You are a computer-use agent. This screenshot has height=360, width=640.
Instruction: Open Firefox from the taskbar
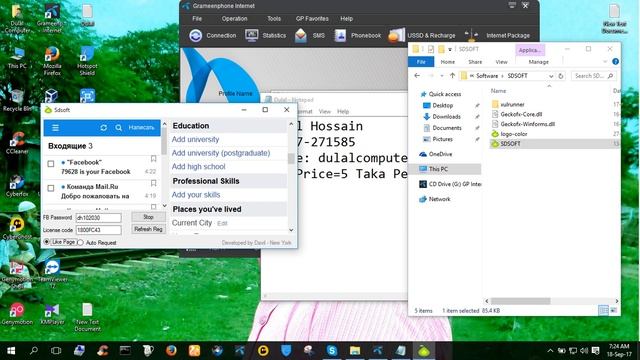pyautogui.click(x=171, y=351)
